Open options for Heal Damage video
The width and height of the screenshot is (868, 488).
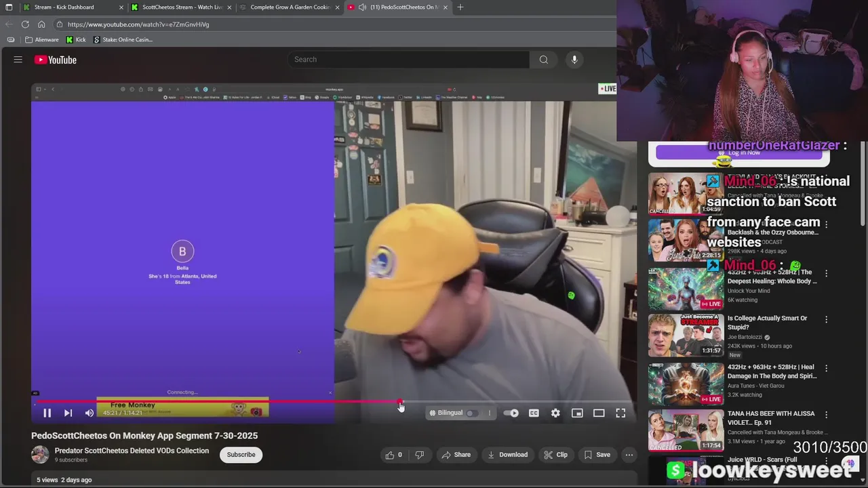[826, 368]
